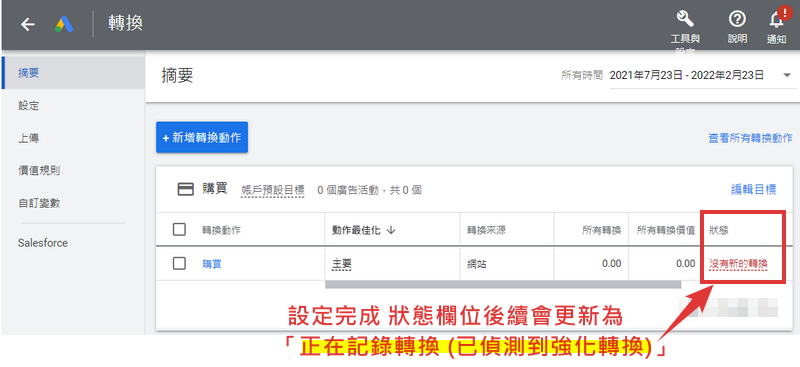Viewport: 800px width, 367px height.
Task: Select 上傳 in the sidebar
Action: [x=73, y=138]
